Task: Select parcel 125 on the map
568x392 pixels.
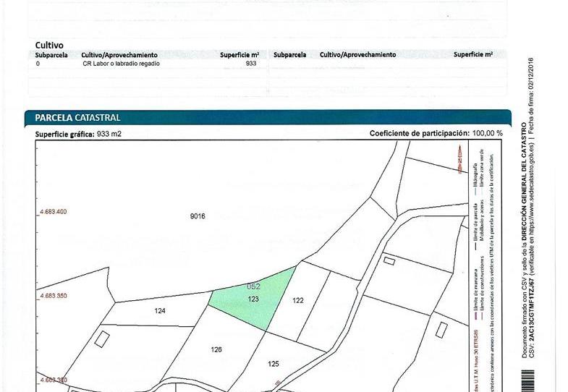Action: coord(274,363)
